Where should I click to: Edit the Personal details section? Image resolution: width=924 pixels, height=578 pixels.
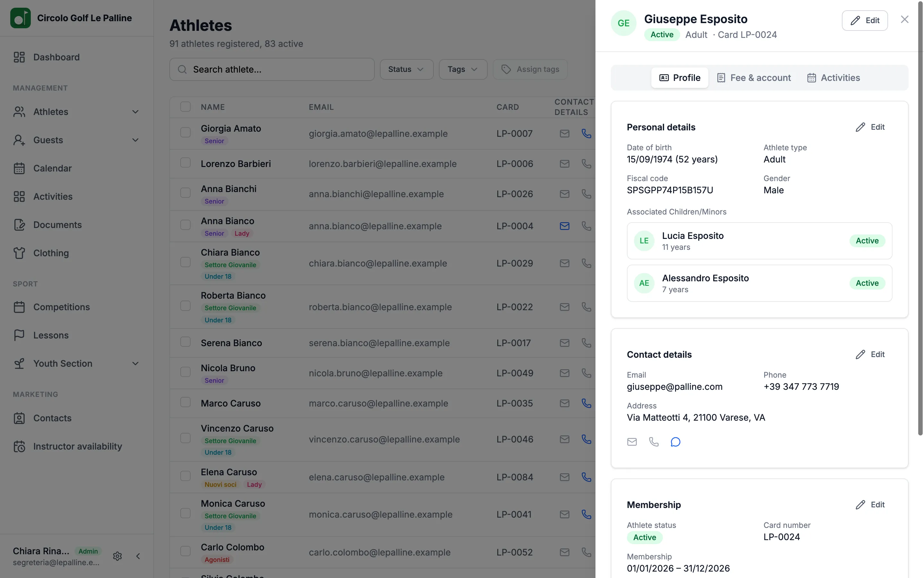coord(870,127)
